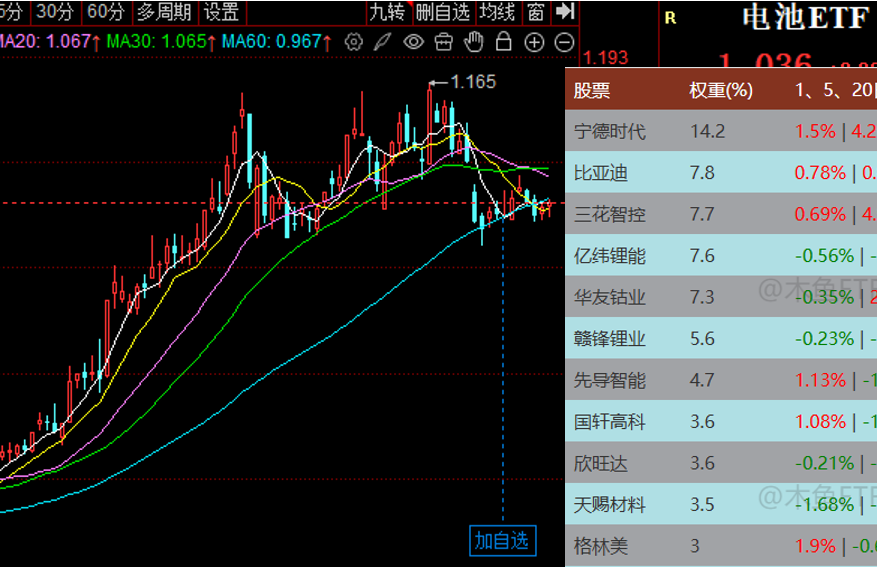Click the 14.2 weight value
This screenshot has height=569, width=877.
[708, 131]
